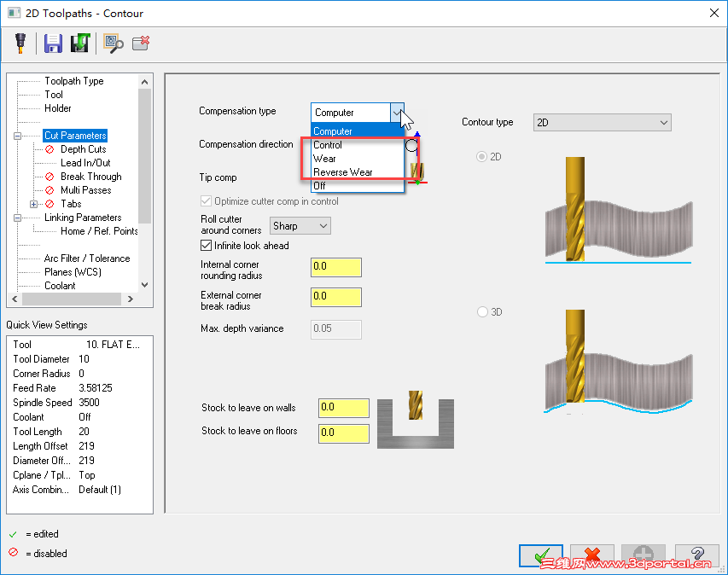Click the tree horizontal scroll left arrow

(15, 299)
